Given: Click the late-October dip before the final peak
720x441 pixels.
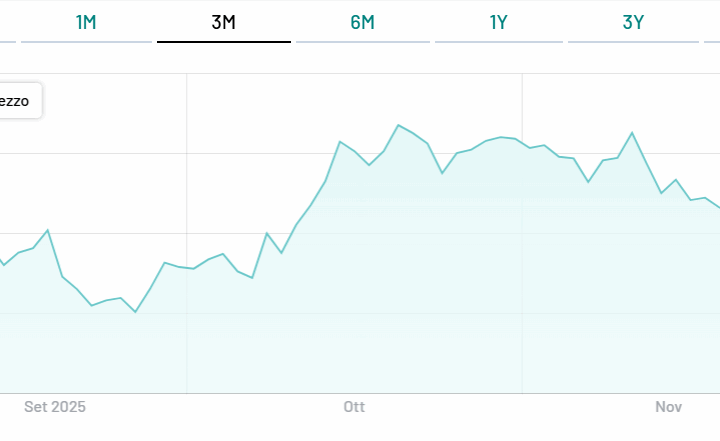Looking at the screenshot, I should point(588,182).
